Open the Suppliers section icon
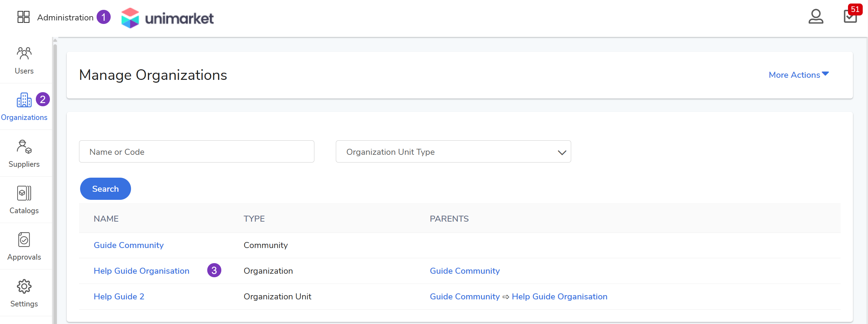 (x=24, y=147)
